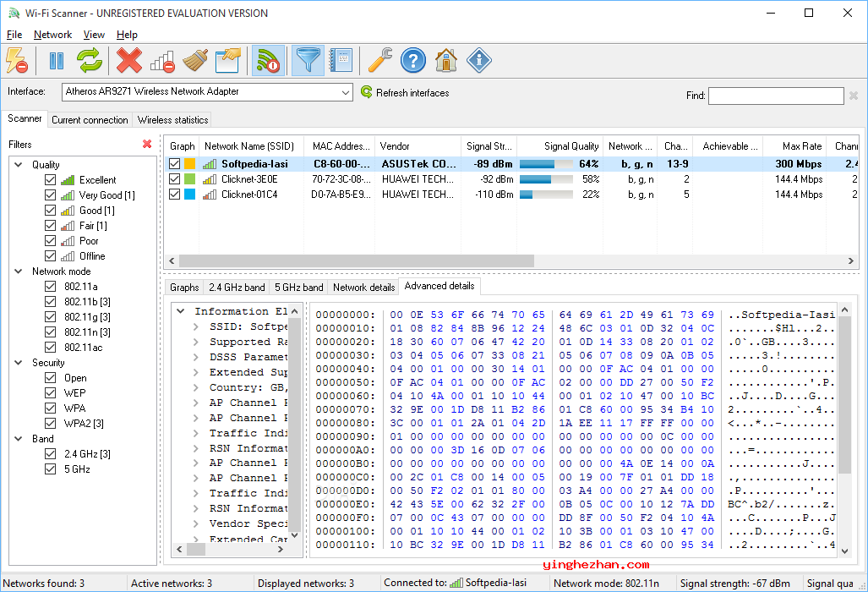Collapse the Band filter group
The image size is (868, 592).
point(19,439)
